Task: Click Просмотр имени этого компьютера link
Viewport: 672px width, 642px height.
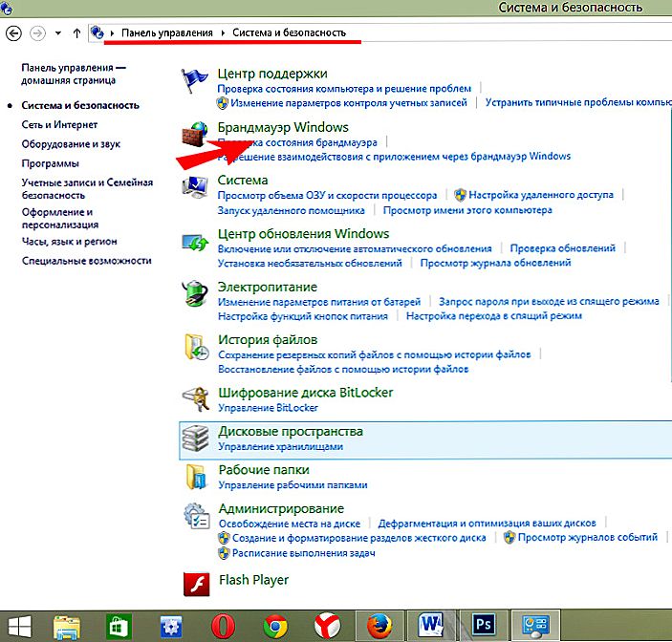Action: (x=467, y=210)
